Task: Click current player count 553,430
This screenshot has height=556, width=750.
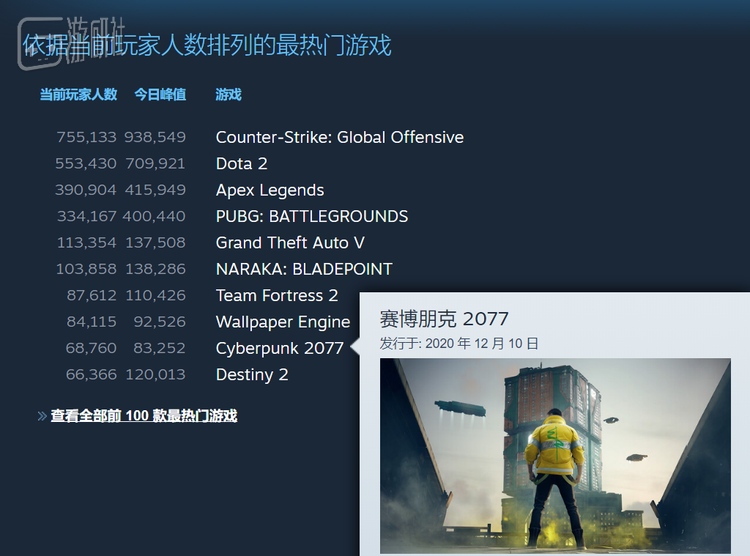Action: point(86,164)
